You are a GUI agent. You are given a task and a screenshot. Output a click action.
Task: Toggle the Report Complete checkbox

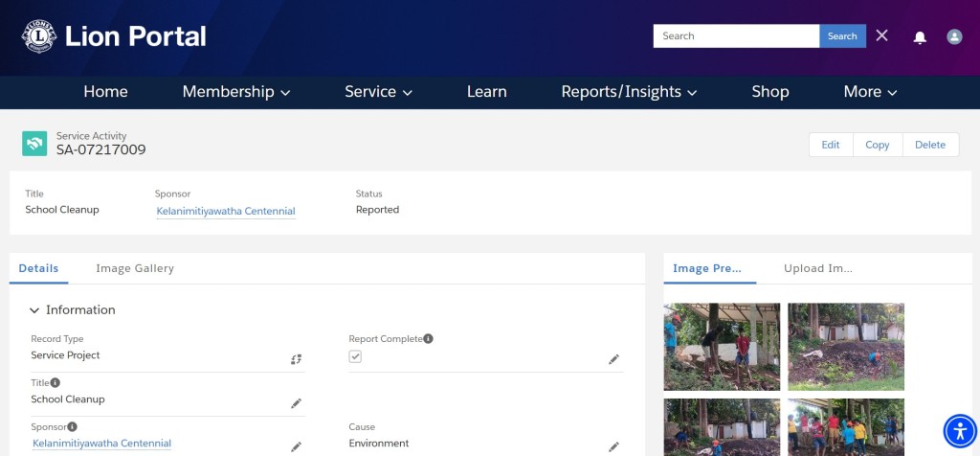pos(355,356)
